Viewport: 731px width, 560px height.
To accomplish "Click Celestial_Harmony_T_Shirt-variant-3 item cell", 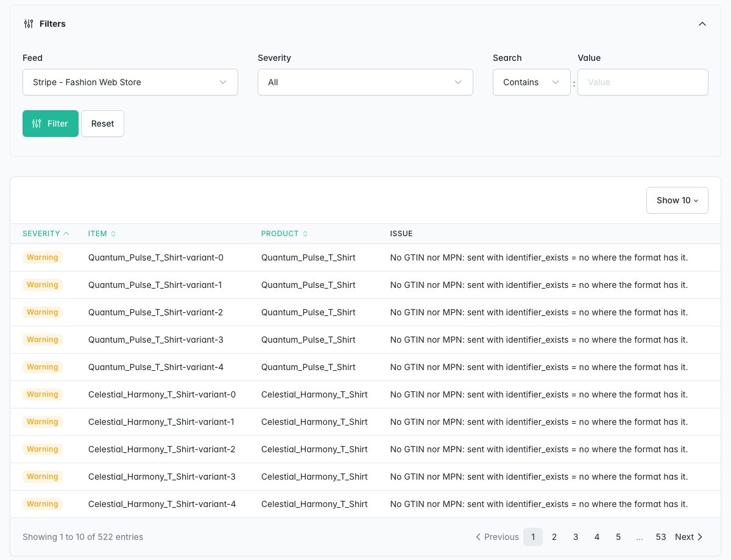I will (x=162, y=477).
